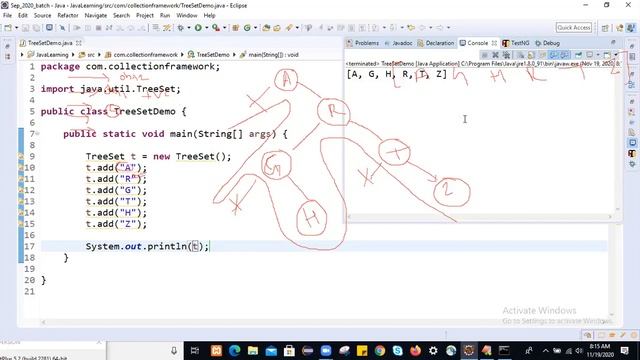Click the Open Task folder icon
The image size is (640, 360).
(277, 28)
